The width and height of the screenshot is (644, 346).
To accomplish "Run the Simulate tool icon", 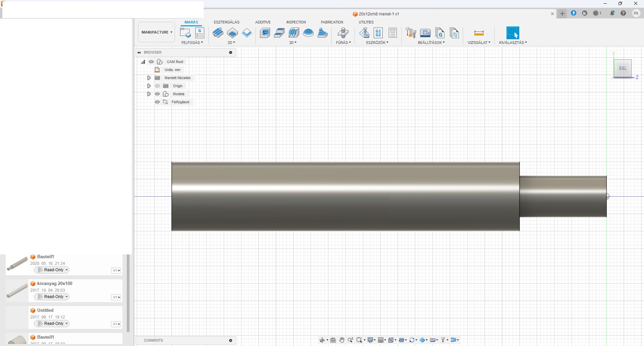I will pyautogui.click(x=364, y=33).
